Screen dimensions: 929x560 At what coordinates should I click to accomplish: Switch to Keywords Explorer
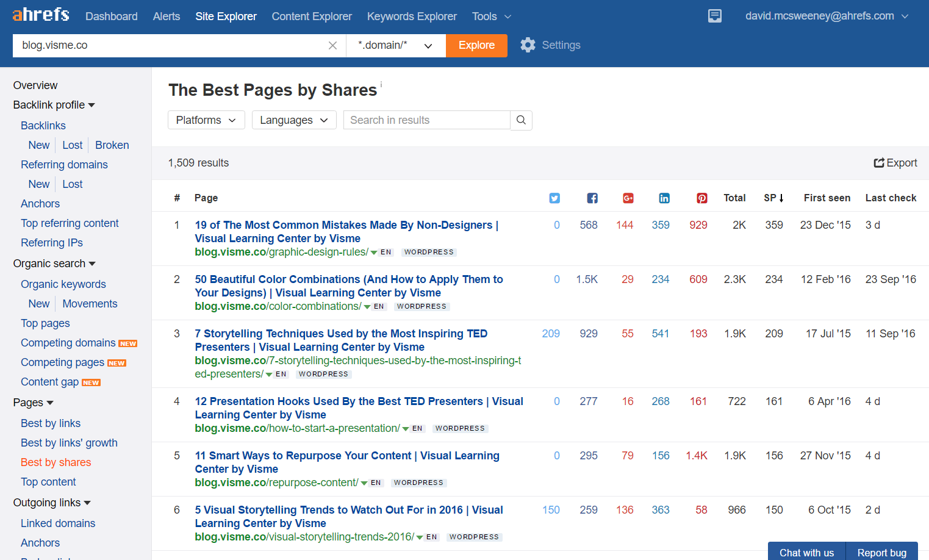(412, 16)
